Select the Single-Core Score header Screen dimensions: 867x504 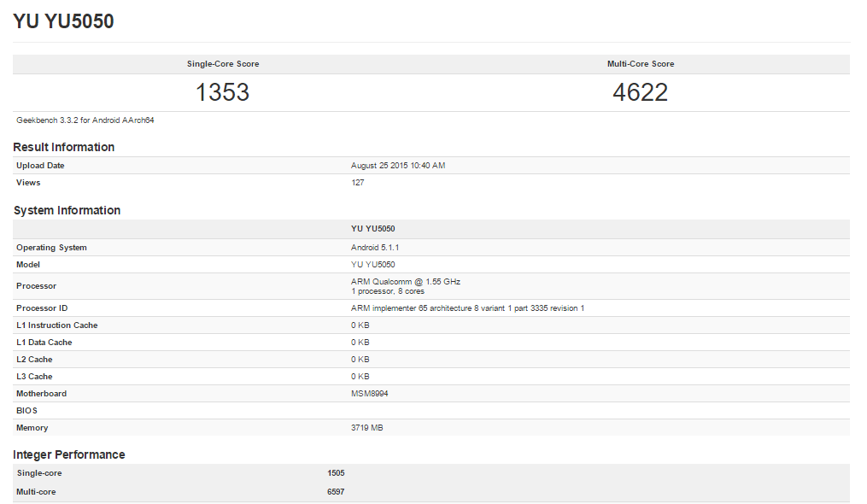224,63
